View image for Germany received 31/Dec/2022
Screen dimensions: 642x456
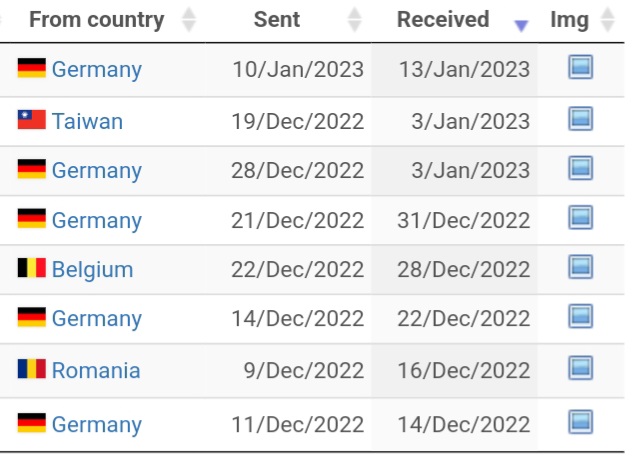(580, 217)
